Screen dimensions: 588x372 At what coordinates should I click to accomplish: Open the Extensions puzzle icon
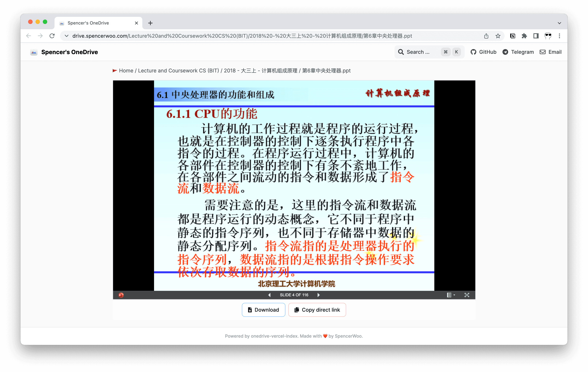(x=524, y=36)
